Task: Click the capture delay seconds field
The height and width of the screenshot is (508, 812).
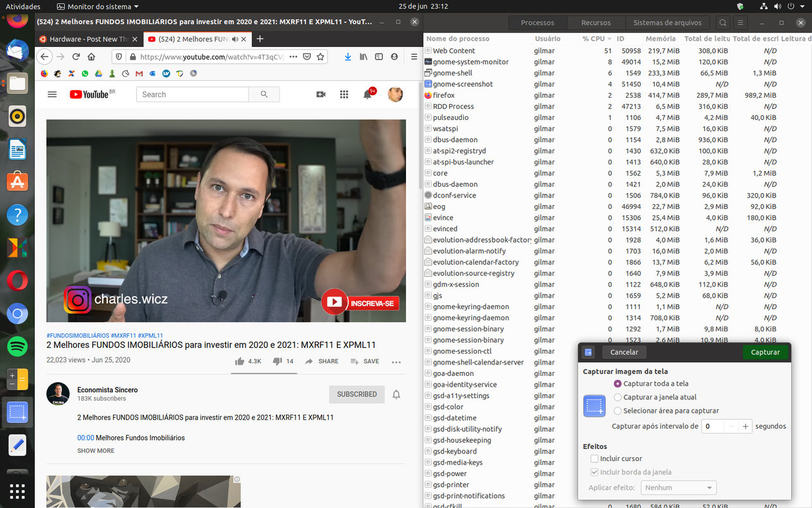Action: click(x=713, y=426)
